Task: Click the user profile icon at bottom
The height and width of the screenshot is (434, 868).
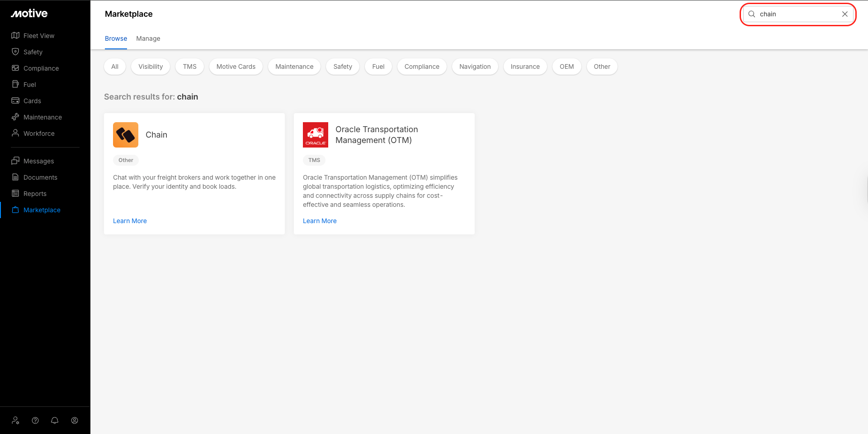Action: (75, 420)
